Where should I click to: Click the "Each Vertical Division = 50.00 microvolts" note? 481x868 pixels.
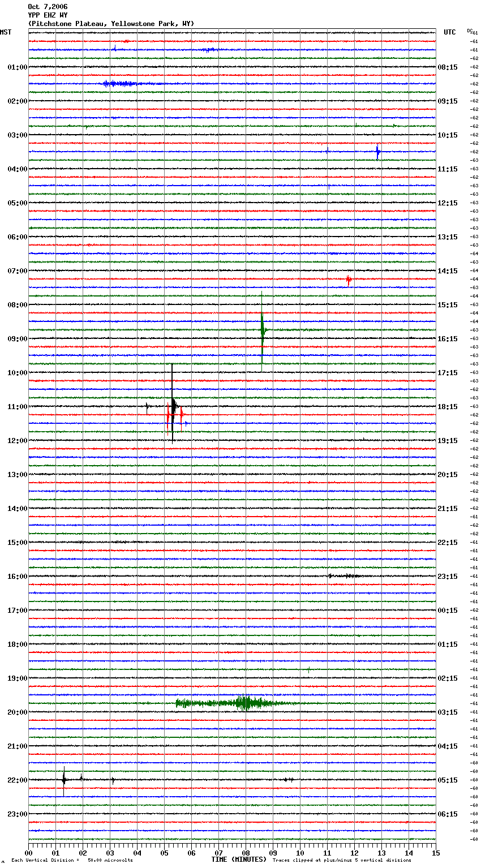click(72, 860)
